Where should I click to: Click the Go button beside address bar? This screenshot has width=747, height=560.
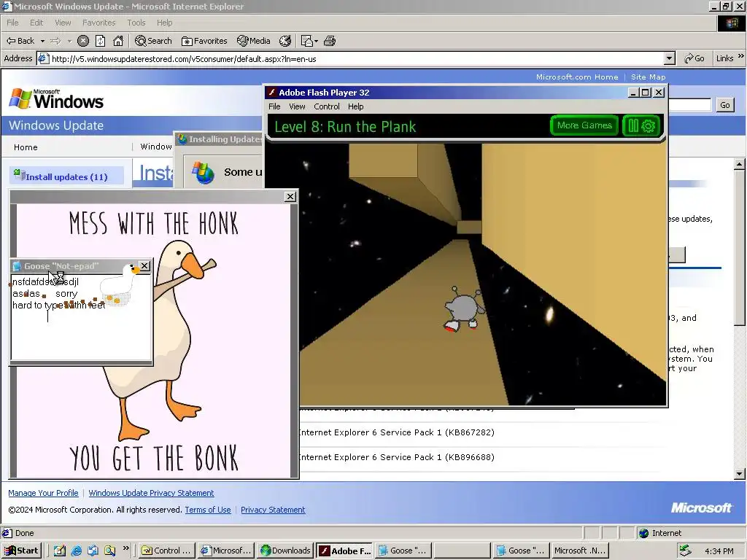[x=694, y=58]
